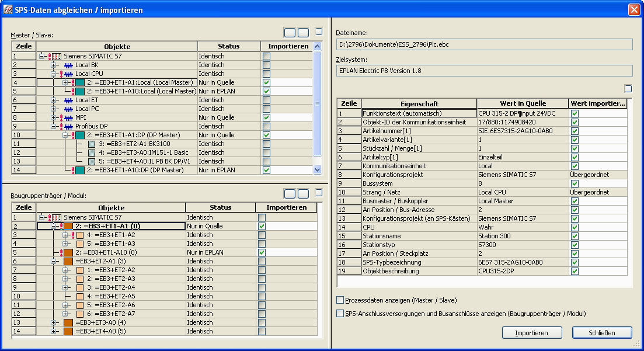Click the Schließen button
Image resolution: width=644 pixels, height=351 pixels.
point(601,333)
